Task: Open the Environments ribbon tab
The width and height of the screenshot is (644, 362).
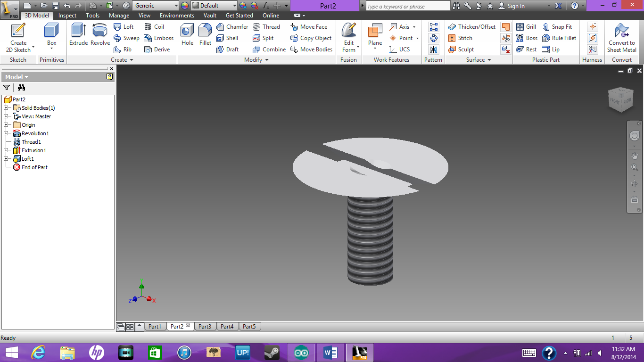Action: (x=177, y=16)
